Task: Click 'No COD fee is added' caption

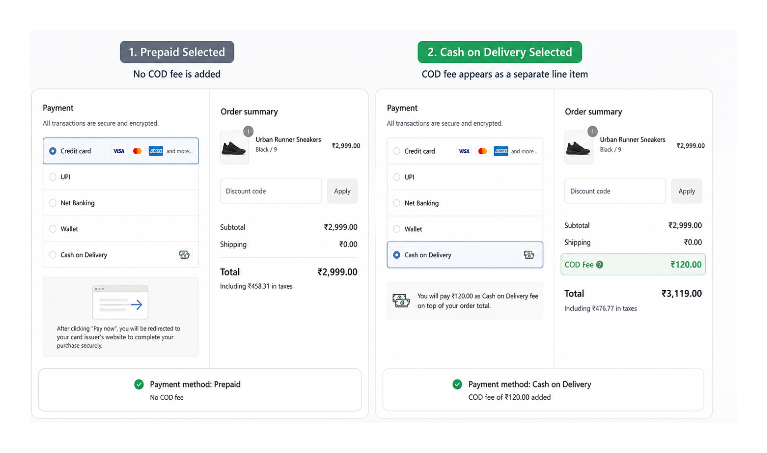Action: tap(177, 74)
